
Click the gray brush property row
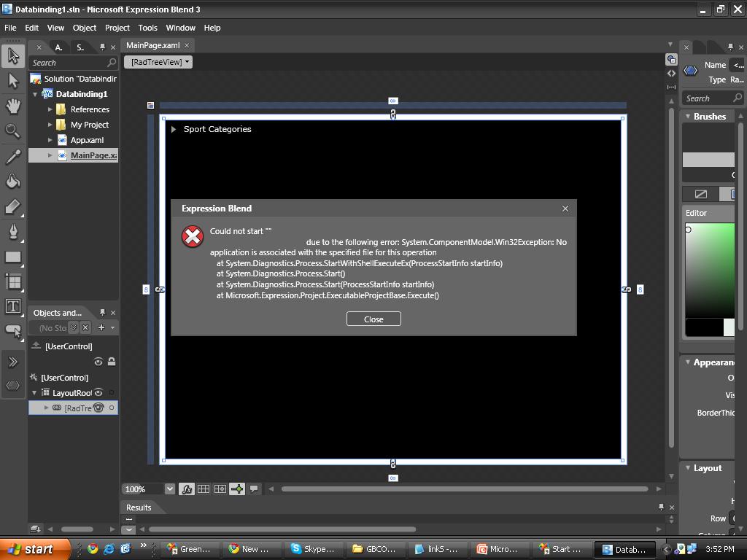click(708, 160)
